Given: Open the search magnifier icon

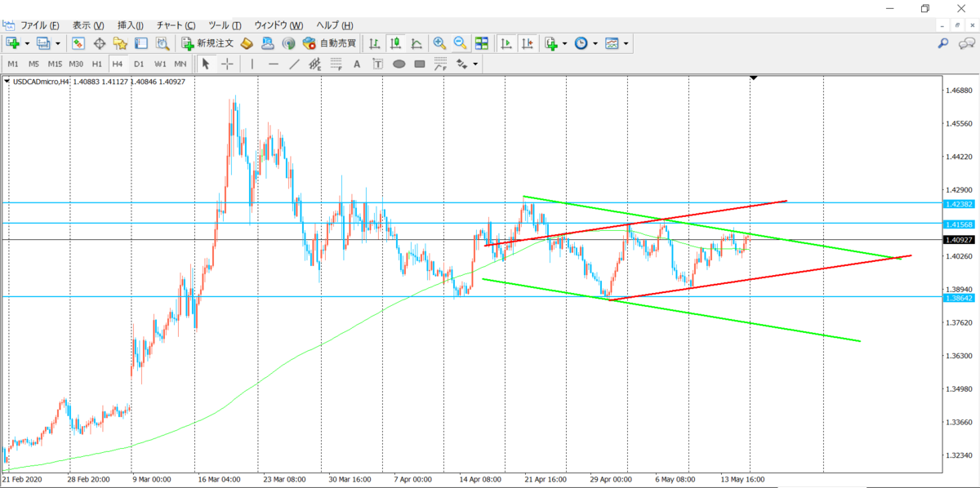Looking at the screenshot, I should (x=943, y=43).
